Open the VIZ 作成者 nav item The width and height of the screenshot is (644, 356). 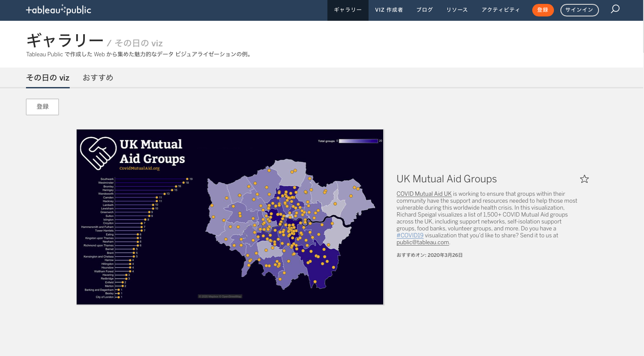pyautogui.click(x=389, y=10)
